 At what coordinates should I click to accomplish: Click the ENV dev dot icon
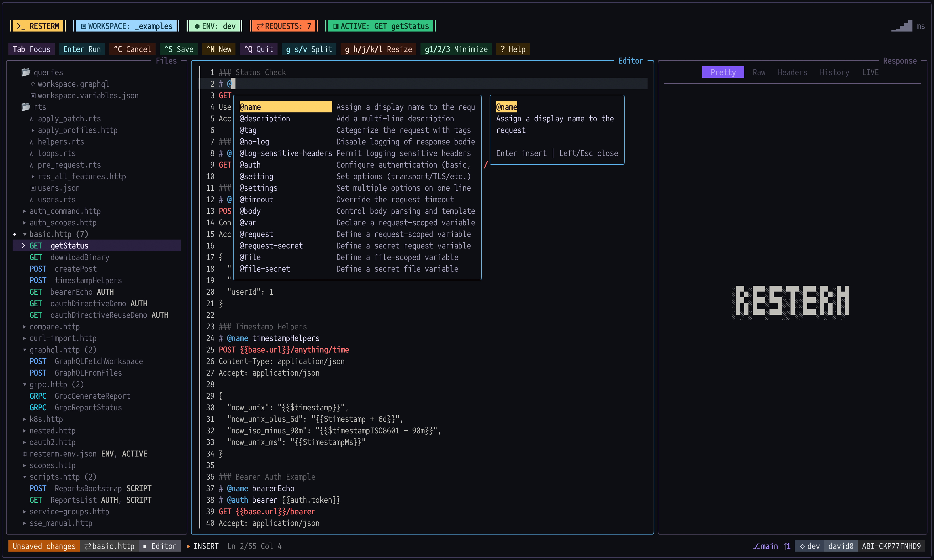(x=197, y=27)
